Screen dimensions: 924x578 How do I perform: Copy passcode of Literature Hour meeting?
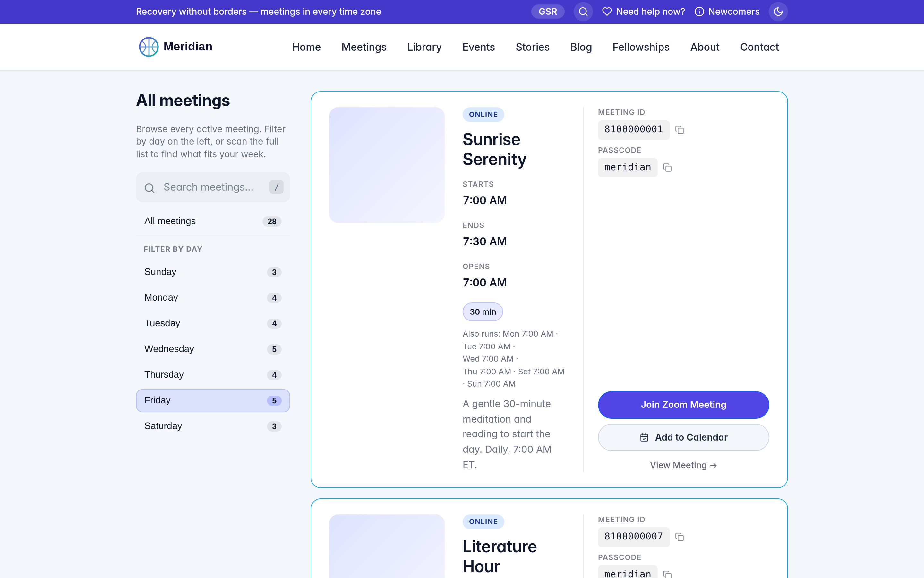coord(667,574)
